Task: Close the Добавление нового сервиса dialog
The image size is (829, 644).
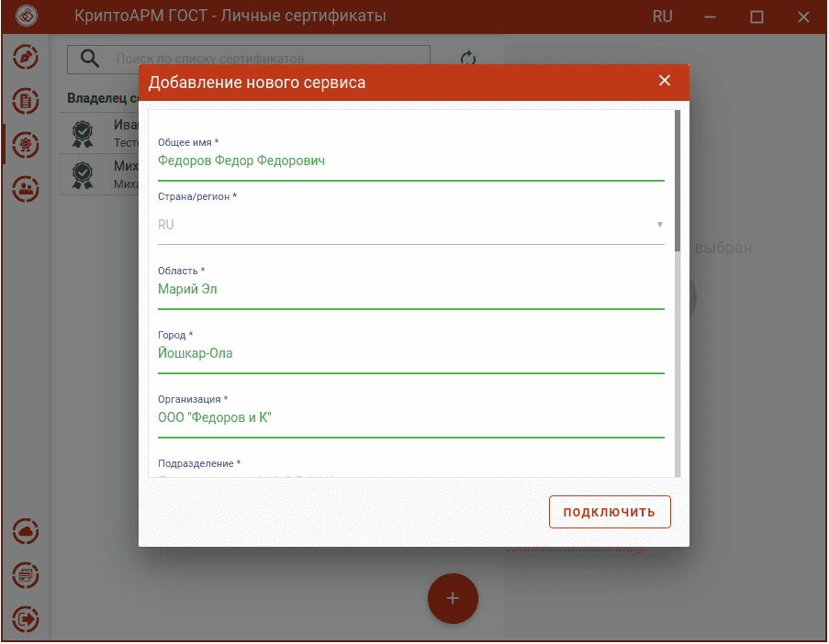Action: click(665, 81)
